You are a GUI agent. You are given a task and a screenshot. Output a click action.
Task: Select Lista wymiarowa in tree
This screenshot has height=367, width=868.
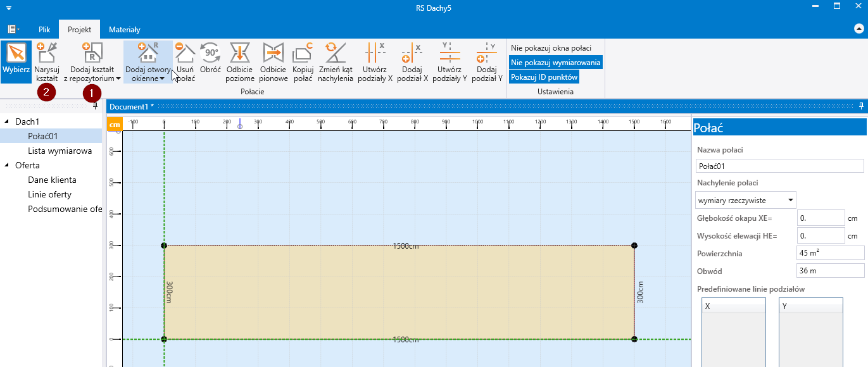[x=60, y=151]
